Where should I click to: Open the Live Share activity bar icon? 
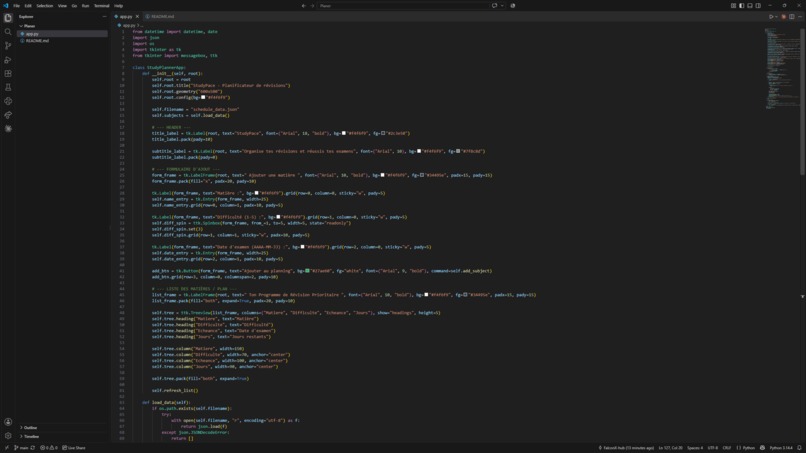8,115
